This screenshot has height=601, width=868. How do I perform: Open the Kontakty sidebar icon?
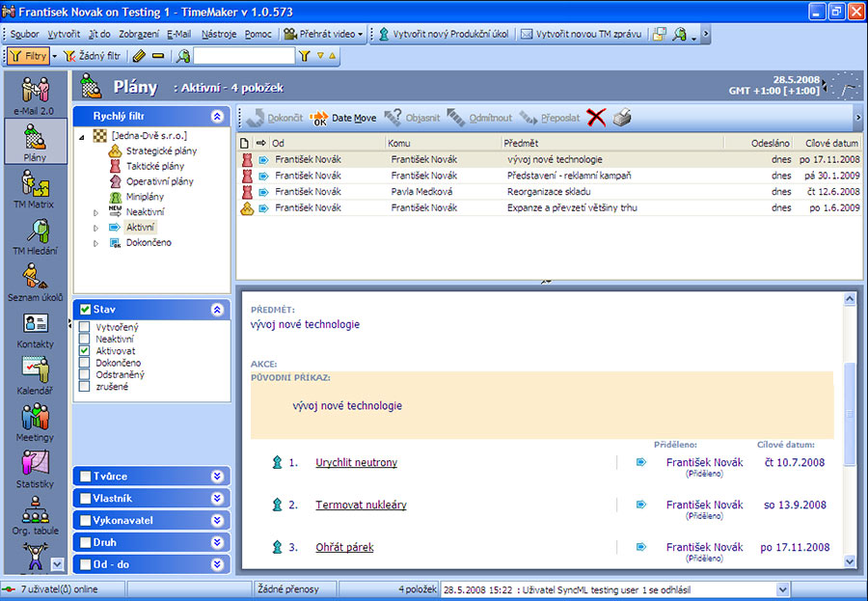click(35, 325)
